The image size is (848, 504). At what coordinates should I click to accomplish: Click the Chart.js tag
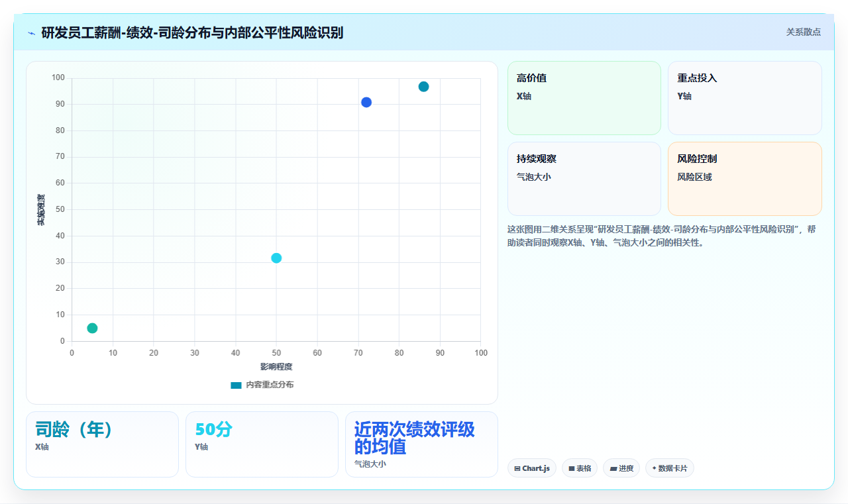click(x=532, y=468)
